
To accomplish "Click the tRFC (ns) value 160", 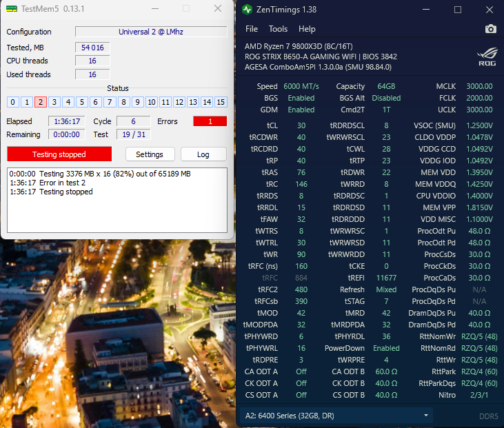I will [x=301, y=266].
